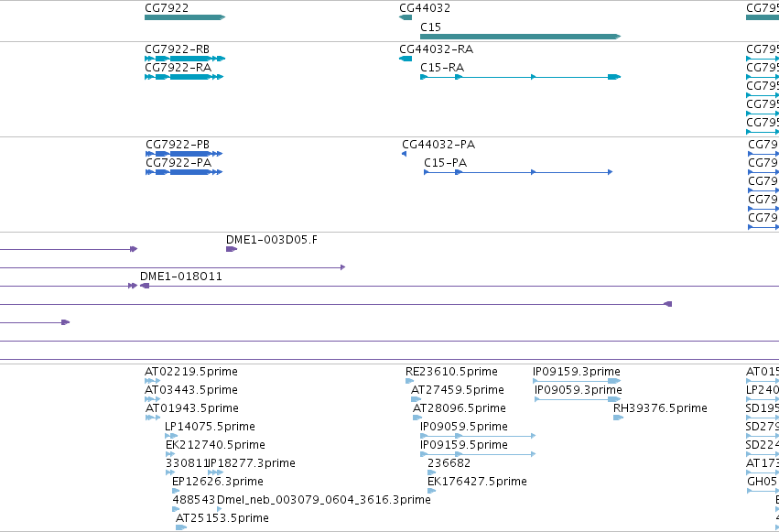
Task: Select the AT25153.5prime EST glyph
Action: coord(181,527)
